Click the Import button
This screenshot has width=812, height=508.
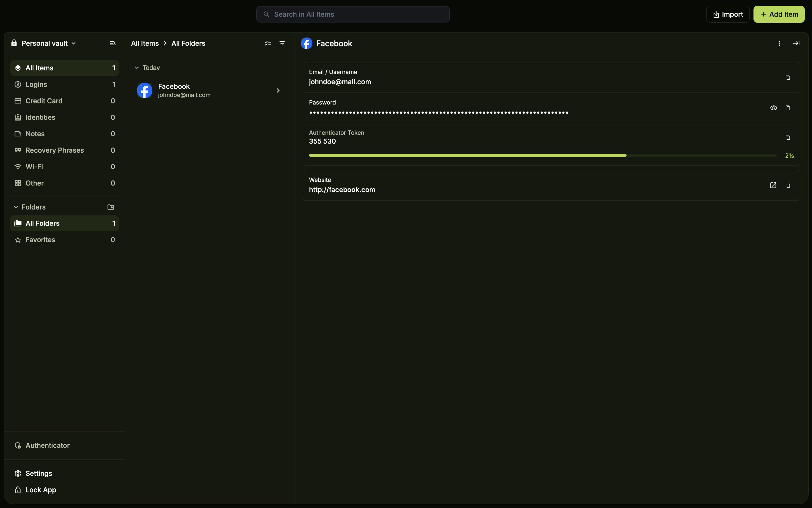coord(728,15)
